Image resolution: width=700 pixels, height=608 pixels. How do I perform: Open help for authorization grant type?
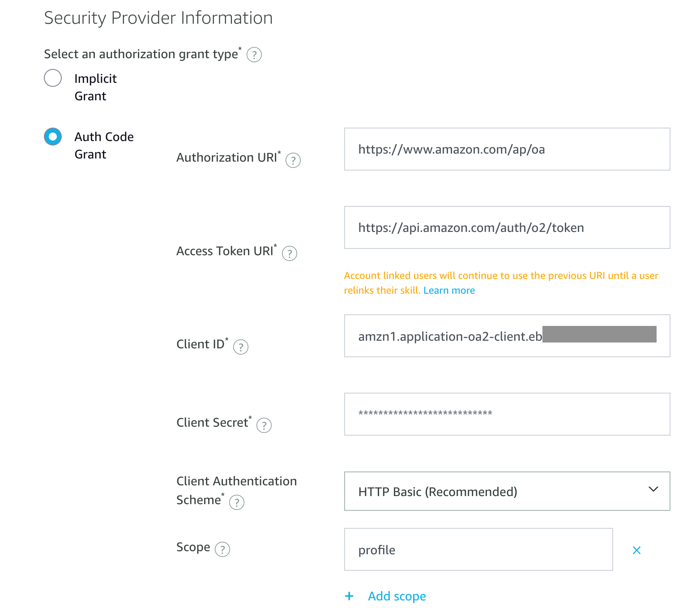point(254,55)
